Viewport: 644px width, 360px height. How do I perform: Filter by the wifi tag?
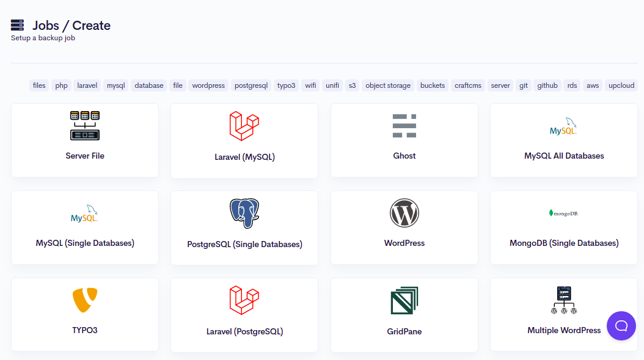tap(310, 85)
